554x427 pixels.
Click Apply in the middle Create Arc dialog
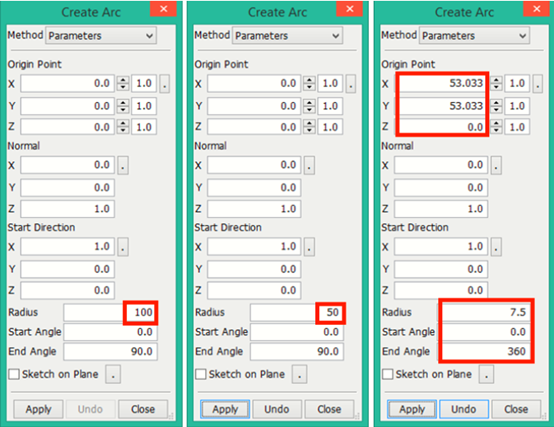pos(225,409)
